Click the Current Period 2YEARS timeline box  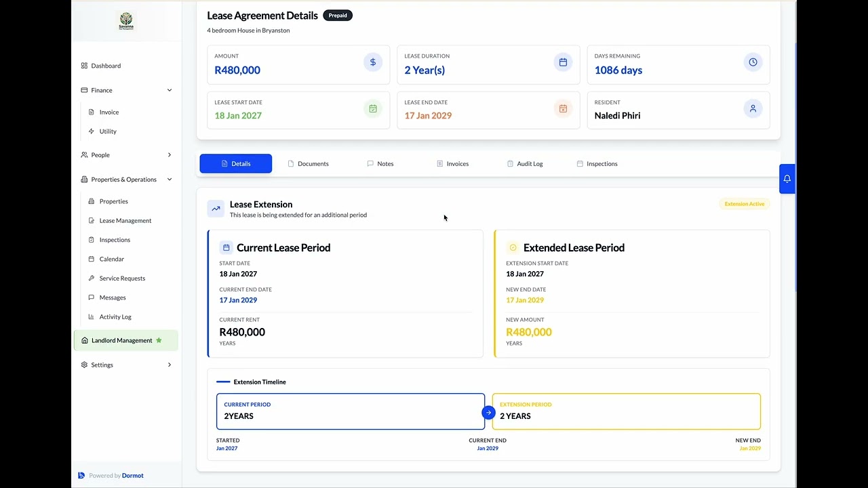point(351,411)
